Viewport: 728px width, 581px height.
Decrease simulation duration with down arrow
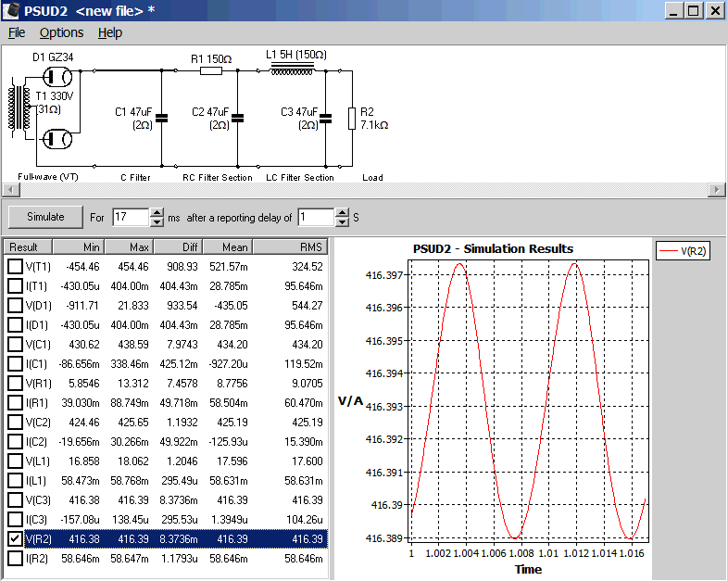[x=157, y=222]
